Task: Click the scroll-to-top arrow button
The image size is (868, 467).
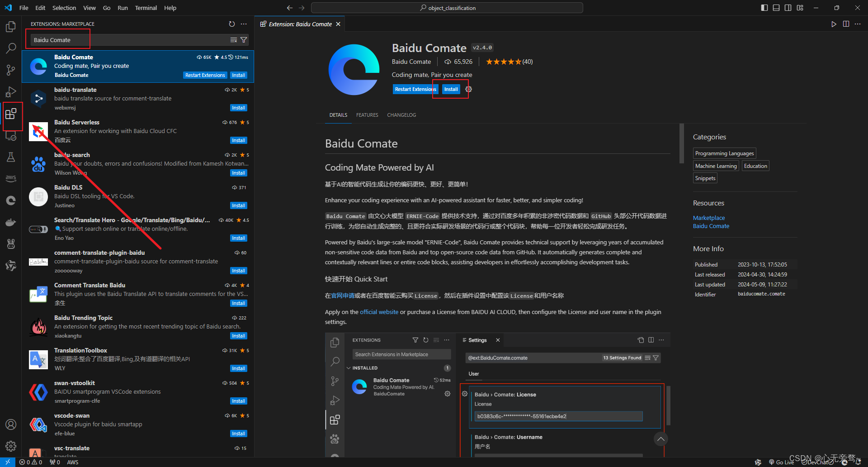Action: 660,439
